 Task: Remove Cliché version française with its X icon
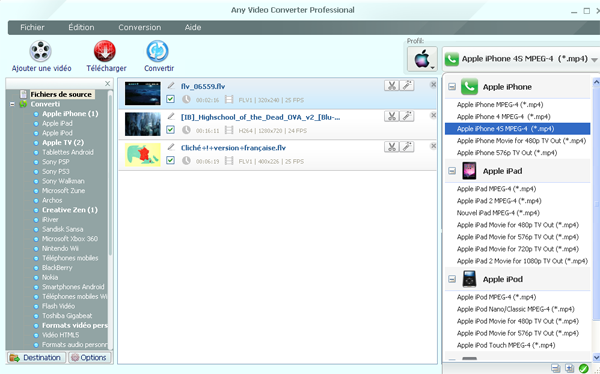coord(433,145)
